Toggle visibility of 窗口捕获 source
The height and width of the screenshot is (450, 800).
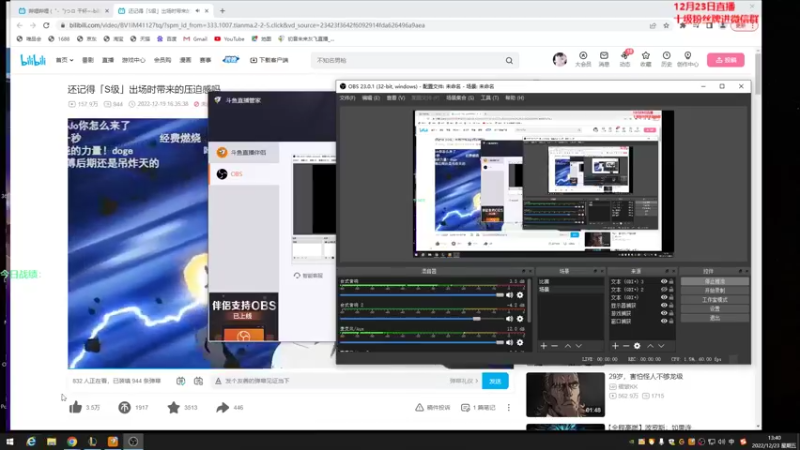[x=664, y=321]
